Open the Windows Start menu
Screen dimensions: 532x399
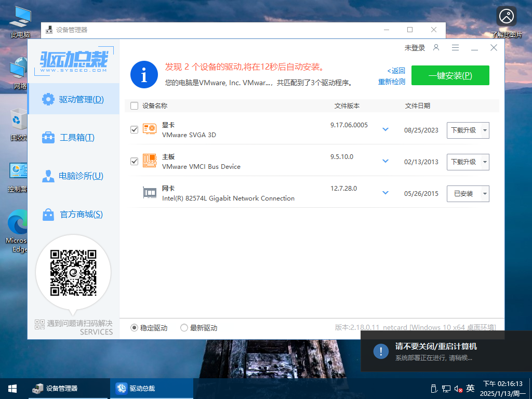click(12, 389)
